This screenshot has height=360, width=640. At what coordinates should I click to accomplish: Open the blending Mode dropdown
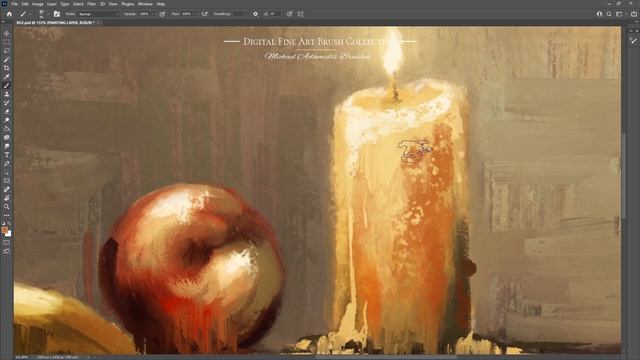point(98,14)
